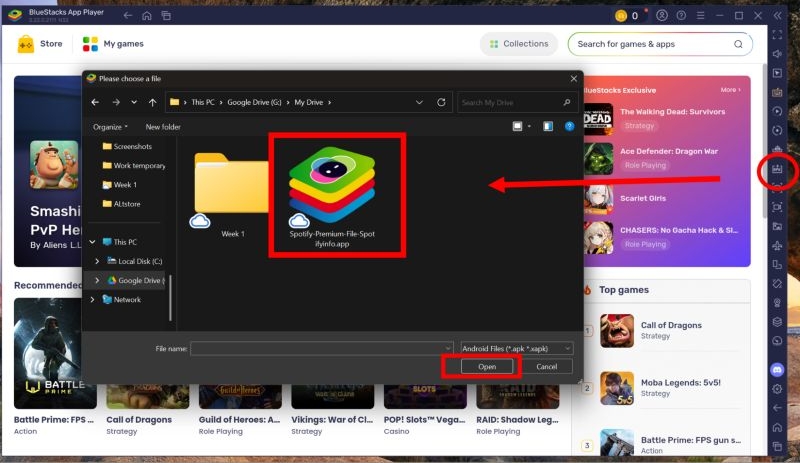800x463 pixels.
Task: Click the Open button
Action: click(x=487, y=367)
